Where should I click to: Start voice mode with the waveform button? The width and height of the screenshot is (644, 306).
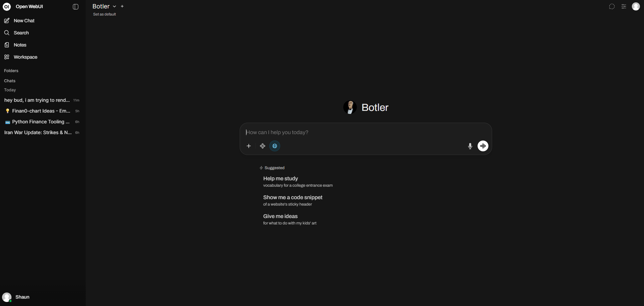pos(483,146)
